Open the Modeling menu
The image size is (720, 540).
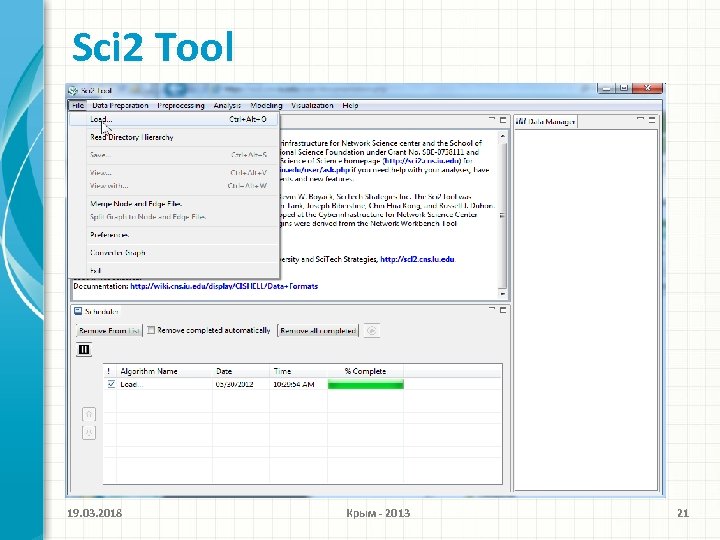coord(266,105)
